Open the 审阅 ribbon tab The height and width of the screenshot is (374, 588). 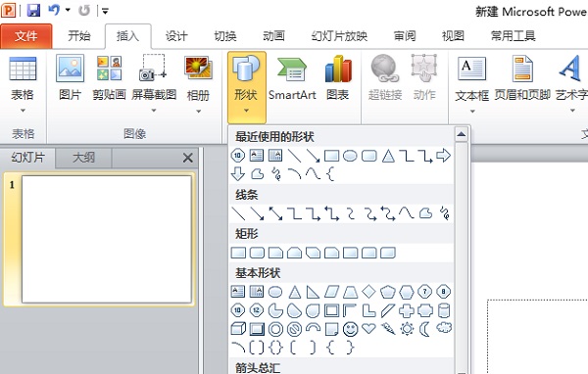pos(405,36)
